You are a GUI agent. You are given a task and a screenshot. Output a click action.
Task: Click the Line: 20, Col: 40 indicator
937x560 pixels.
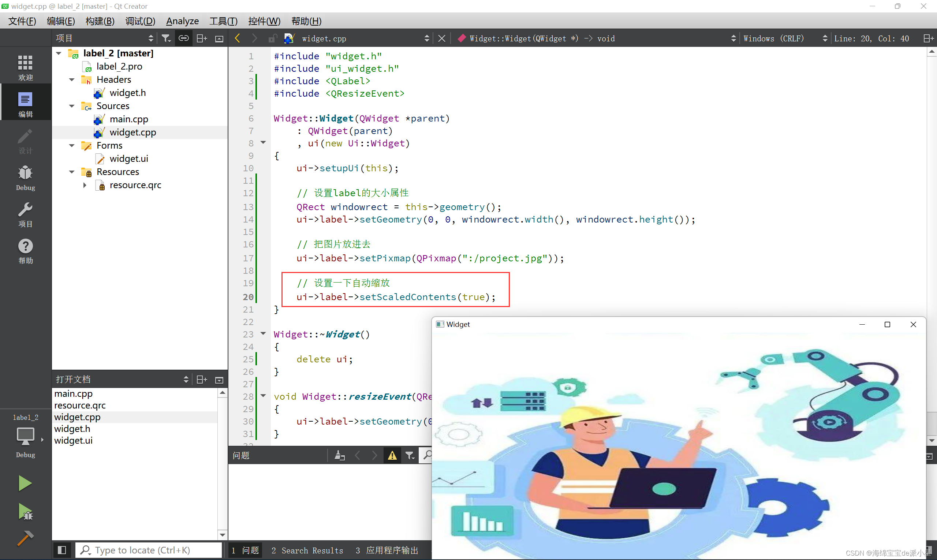pos(871,38)
